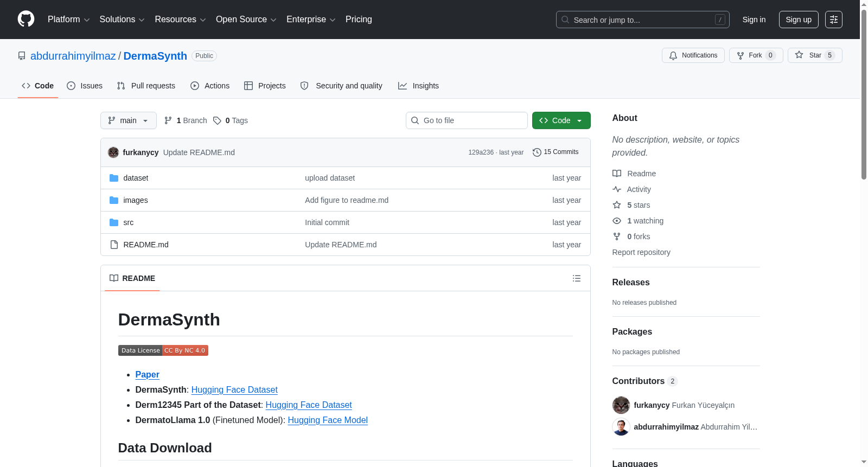Screen dimensions: 868x467
Task: Expand the Solutions menu
Action: [122, 20]
